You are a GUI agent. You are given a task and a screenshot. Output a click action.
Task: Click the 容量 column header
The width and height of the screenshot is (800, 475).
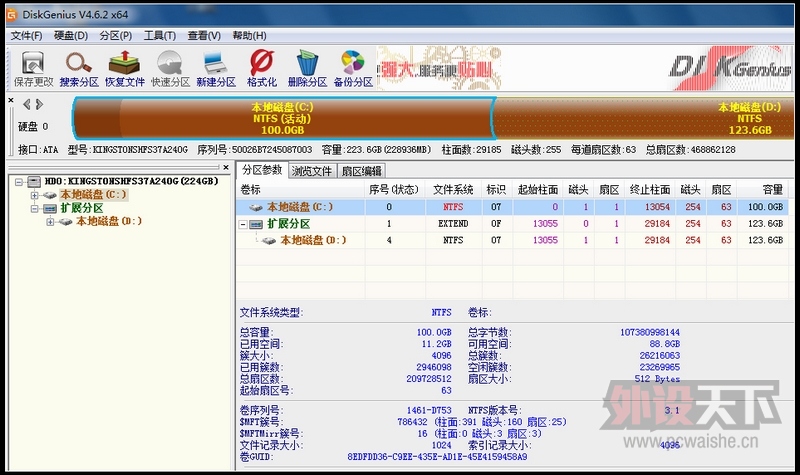763,190
